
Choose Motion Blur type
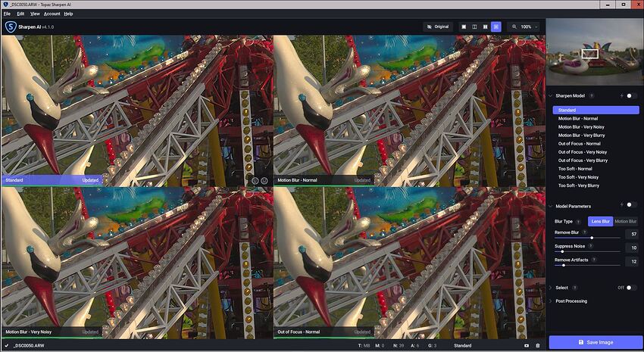pyautogui.click(x=626, y=221)
